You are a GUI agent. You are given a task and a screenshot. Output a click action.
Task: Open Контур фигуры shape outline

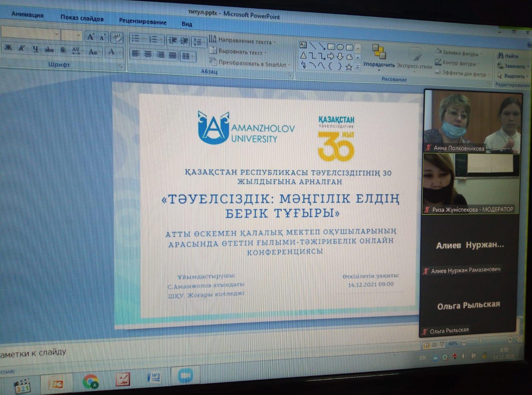click(x=458, y=62)
